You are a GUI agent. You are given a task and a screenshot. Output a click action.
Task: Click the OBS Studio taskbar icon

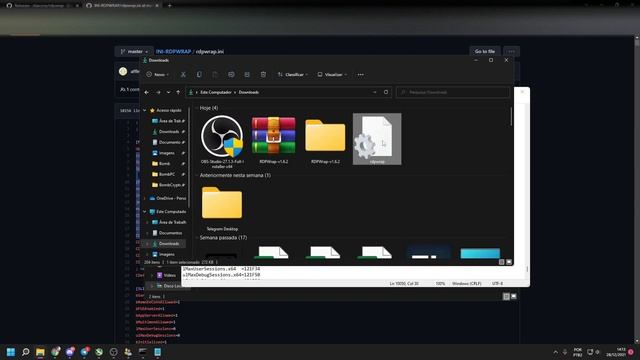113,352
